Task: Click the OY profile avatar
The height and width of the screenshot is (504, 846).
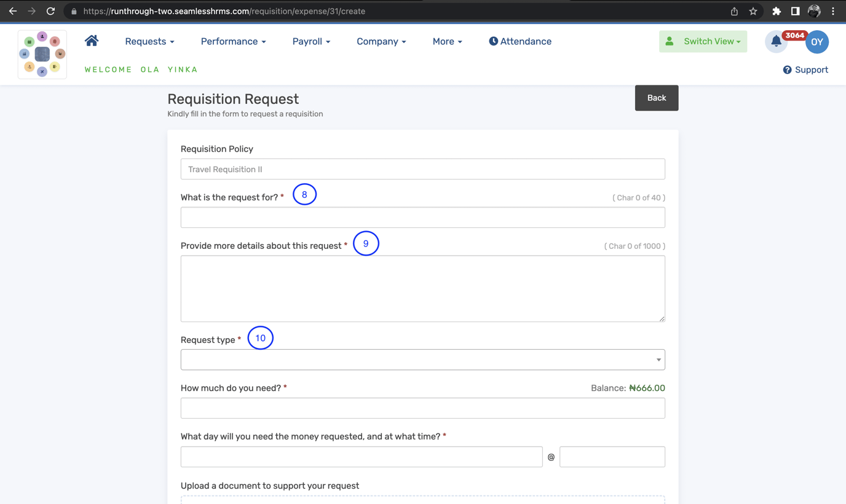Action: click(817, 42)
